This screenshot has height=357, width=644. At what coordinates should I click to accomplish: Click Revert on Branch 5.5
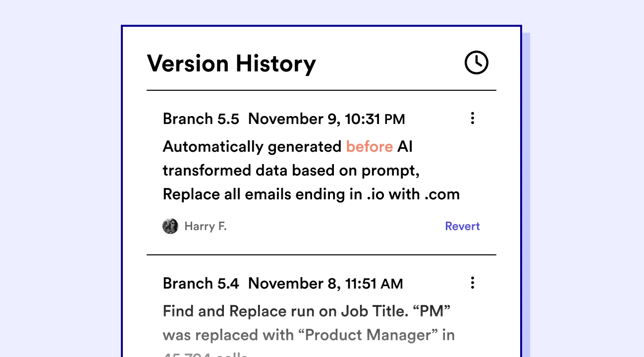462,226
